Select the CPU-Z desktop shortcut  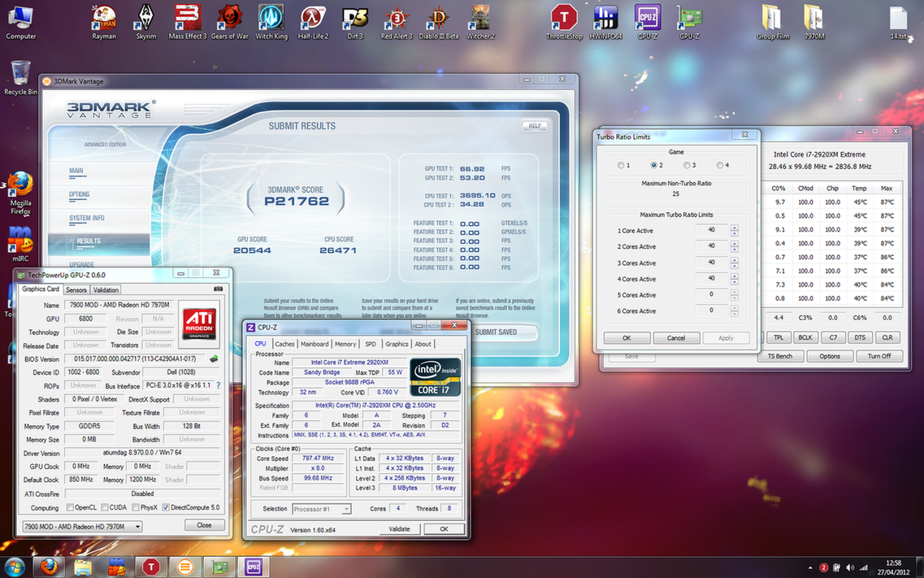pyautogui.click(x=648, y=22)
